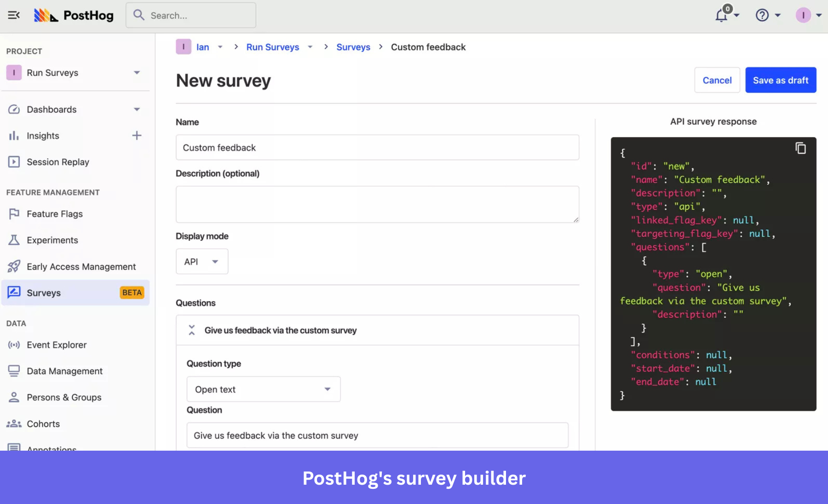828x504 pixels.
Task: Click the Ian avatar in breadcrumb
Action: pos(184,47)
